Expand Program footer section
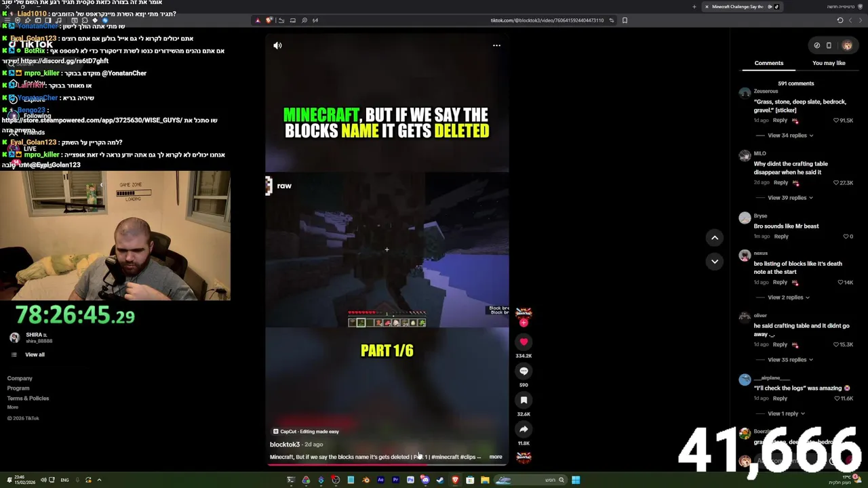The height and width of the screenshot is (488, 868). point(18,388)
